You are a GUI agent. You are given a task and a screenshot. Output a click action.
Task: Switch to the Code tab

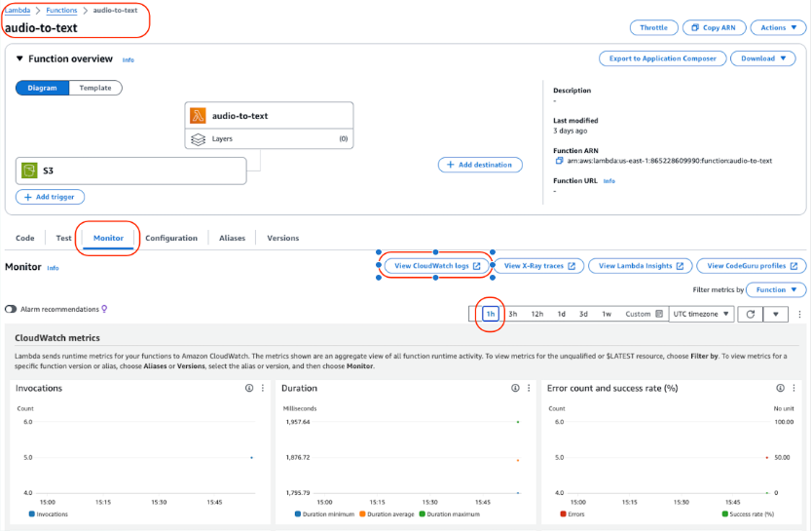pyautogui.click(x=25, y=238)
